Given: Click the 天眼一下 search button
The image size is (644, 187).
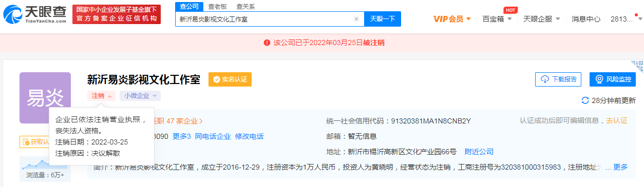Looking at the screenshot, I should tap(383, 19).
